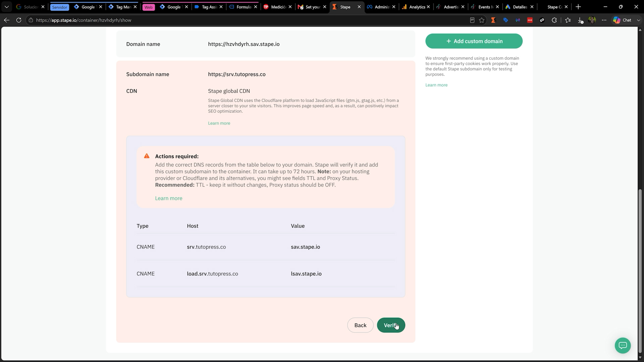The width and height of the screenshot is (644, 362).
Task: Open Learn more under custom domain note
Action: click(436, 85)
